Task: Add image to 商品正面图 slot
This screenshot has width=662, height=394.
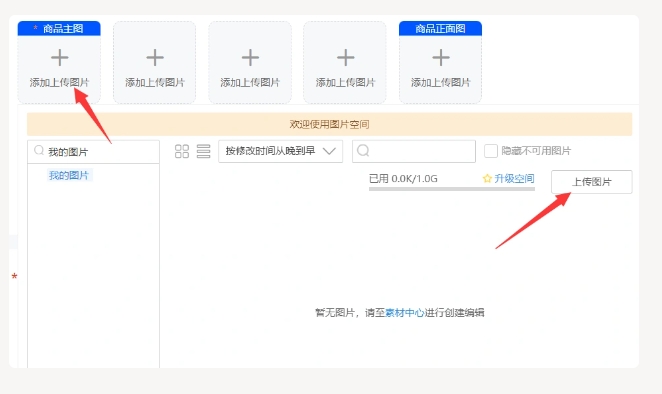Action: (440, 62)
